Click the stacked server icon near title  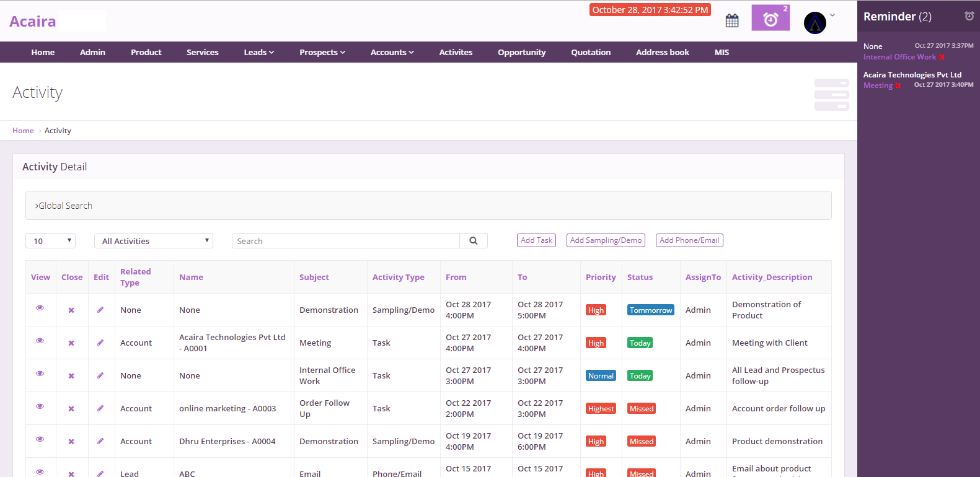tap(831, 95)
